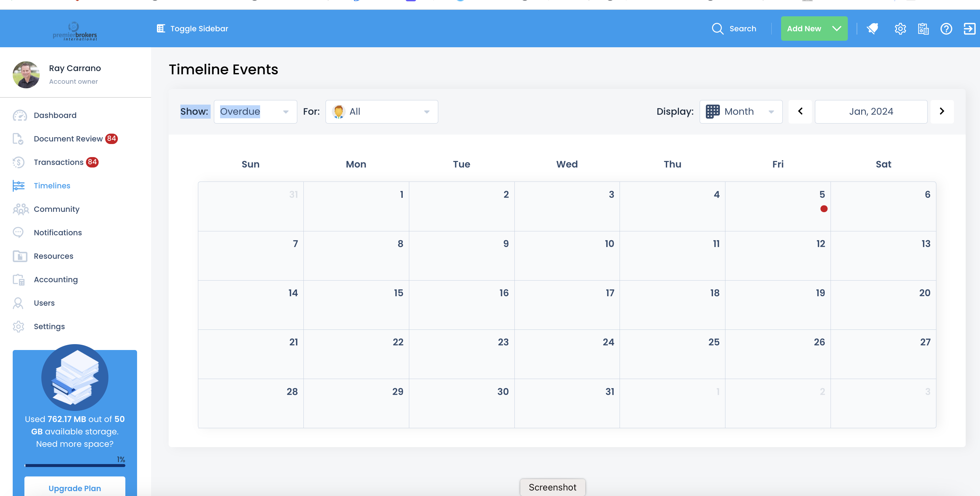This screenshot has width=980, height=496.
Task: Click the Transactions dollar icon
Action: (18, 162)
